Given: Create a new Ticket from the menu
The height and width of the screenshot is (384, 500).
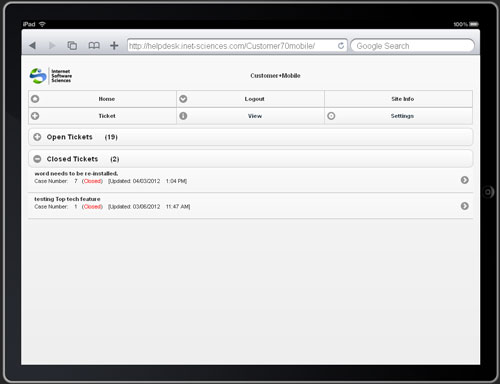Looking at the screenshot, I should coord(102,116).
